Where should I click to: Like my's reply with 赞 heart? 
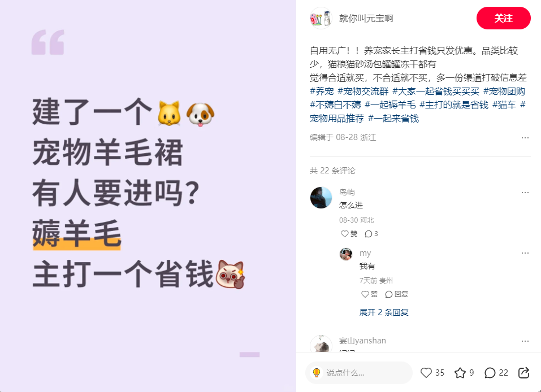tap(369, 294)
